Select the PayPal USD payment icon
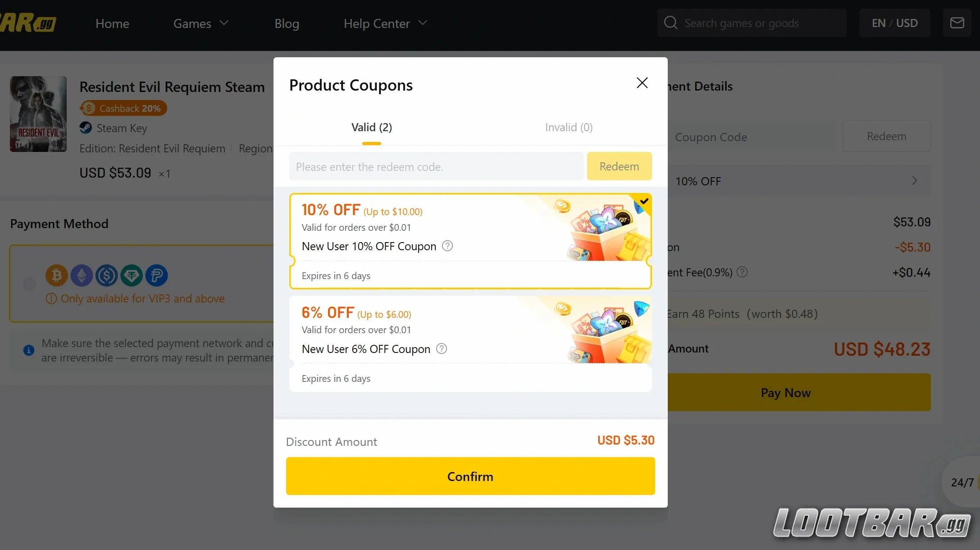 pos(156,275)
